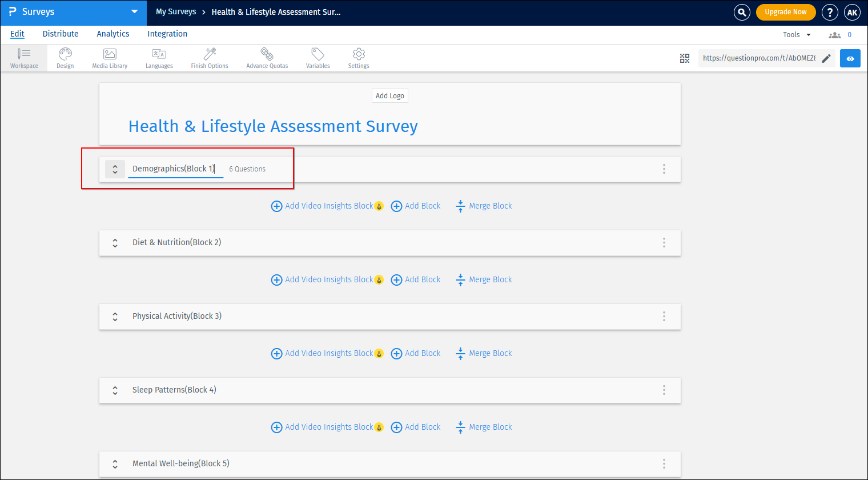868x480 pixels.
Task: Show the survey QR code
Action: [685, 58]
